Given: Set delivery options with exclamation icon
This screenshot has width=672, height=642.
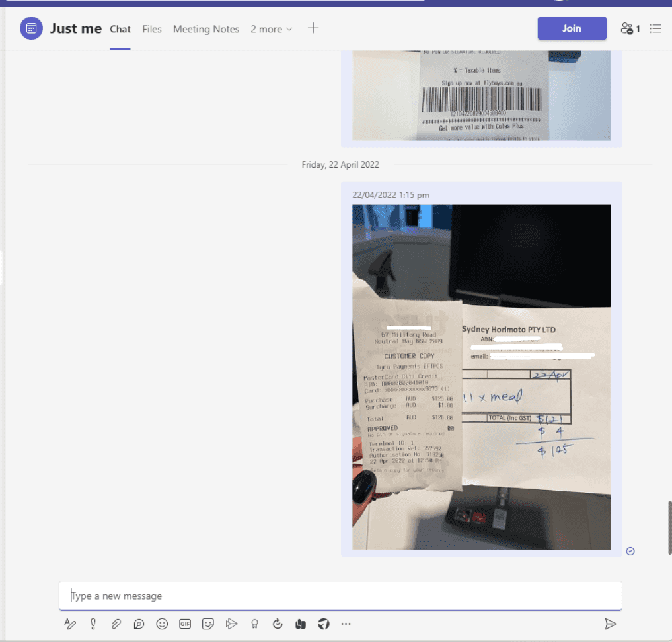Looking at the screenshot, I should coord(93,624).
